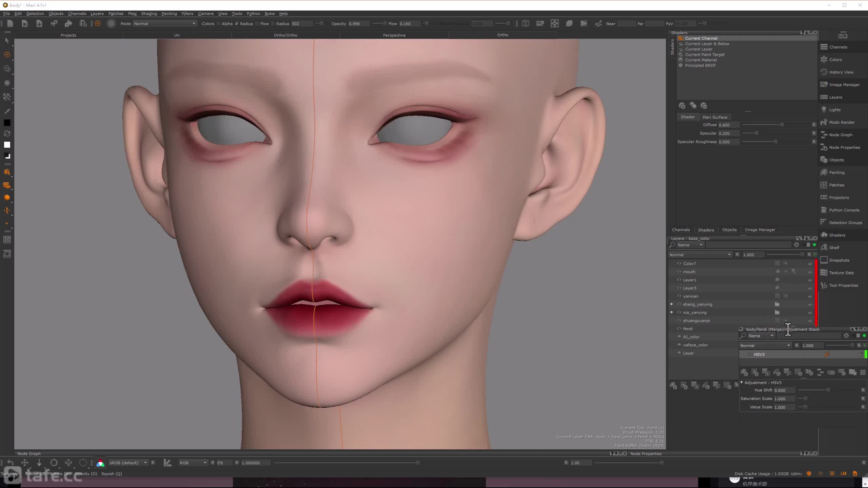
Task: Click the Opacity value input field
Action: pyautogui.click(x=358, y=24)
